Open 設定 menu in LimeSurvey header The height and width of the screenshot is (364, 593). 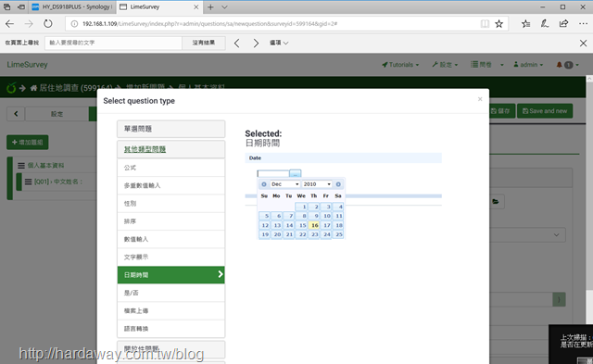tap(445, 65)
